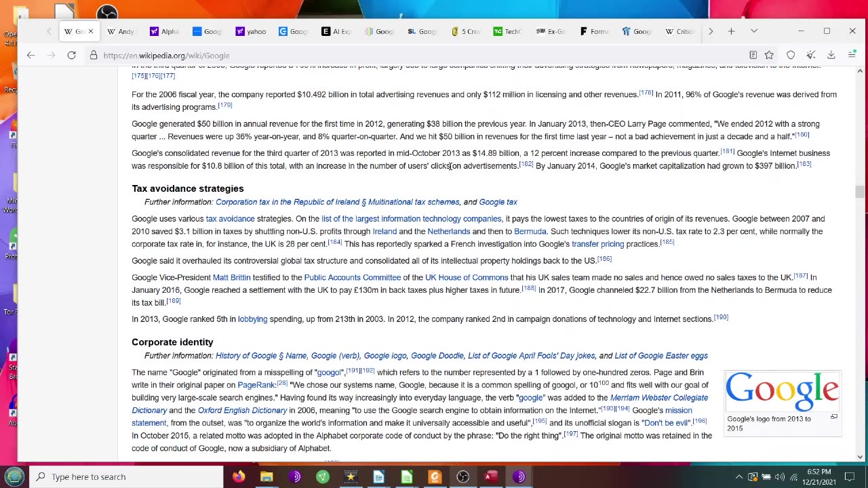Open File Explorer from the taskbar
868x488 pixels.
click(x=267, y=476)
